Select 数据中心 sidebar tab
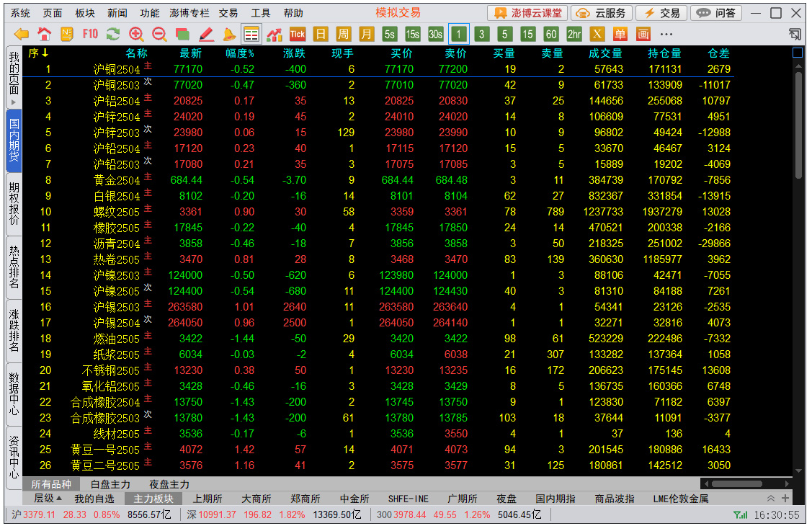The image size is (812, 526). tap(14, 394)
